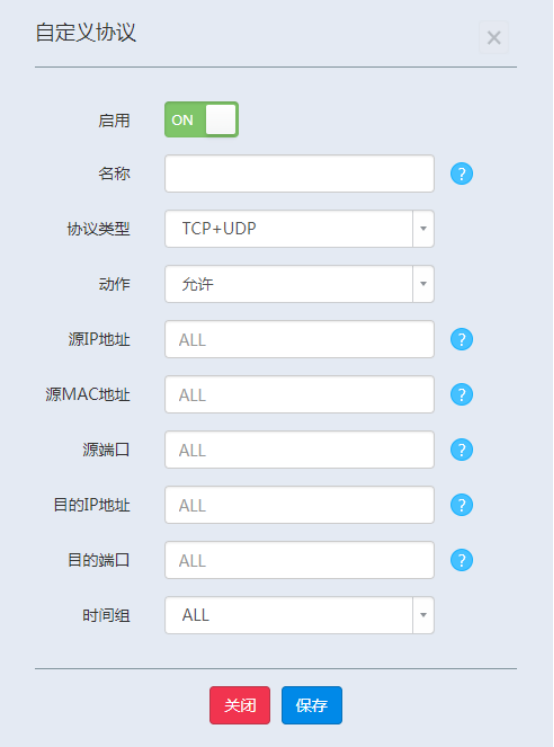Click the 目的端口 input box
This screenshot has height=747, width=554.
point(299,560)
